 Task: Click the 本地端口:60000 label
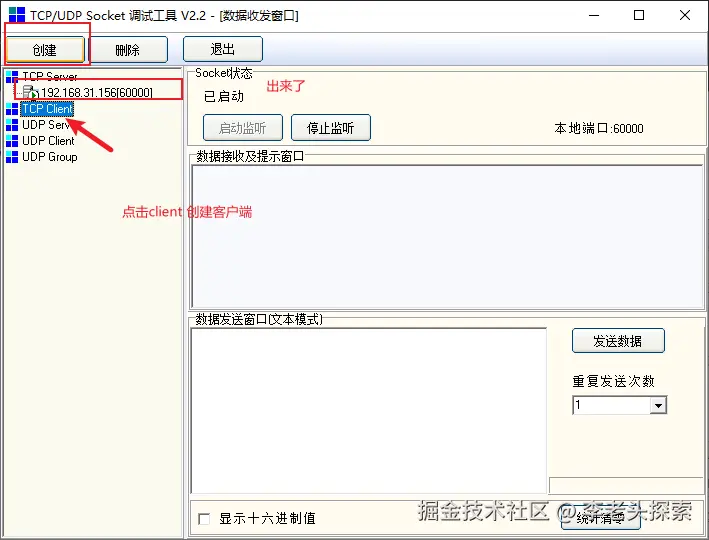click(599, 128)
